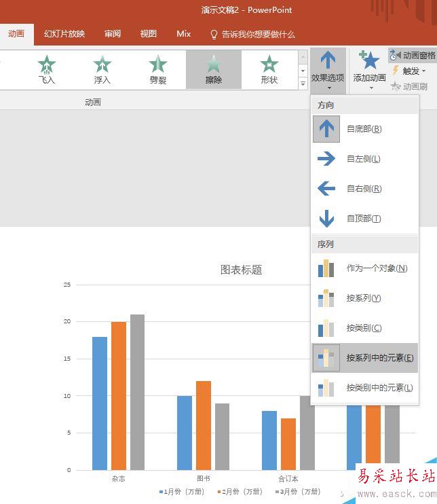Viewport: 437px width, 504px height.
Task: Select the chart title 图表标题
Action: click(241, 270)
